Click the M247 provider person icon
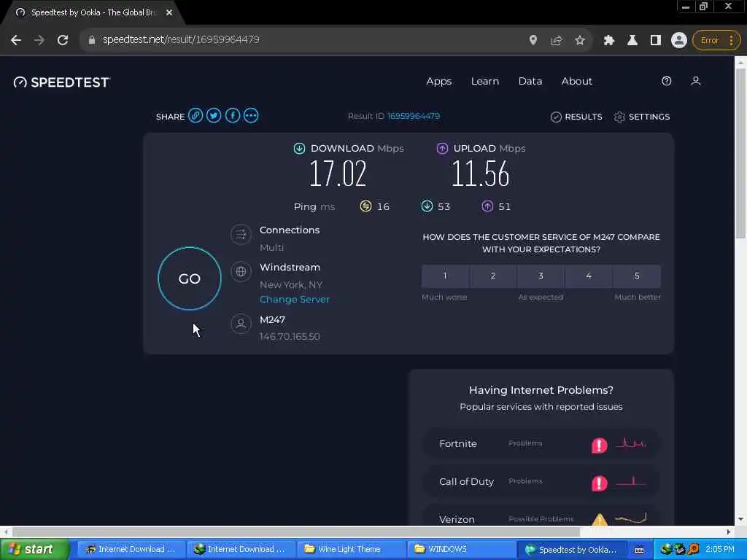 241,324
